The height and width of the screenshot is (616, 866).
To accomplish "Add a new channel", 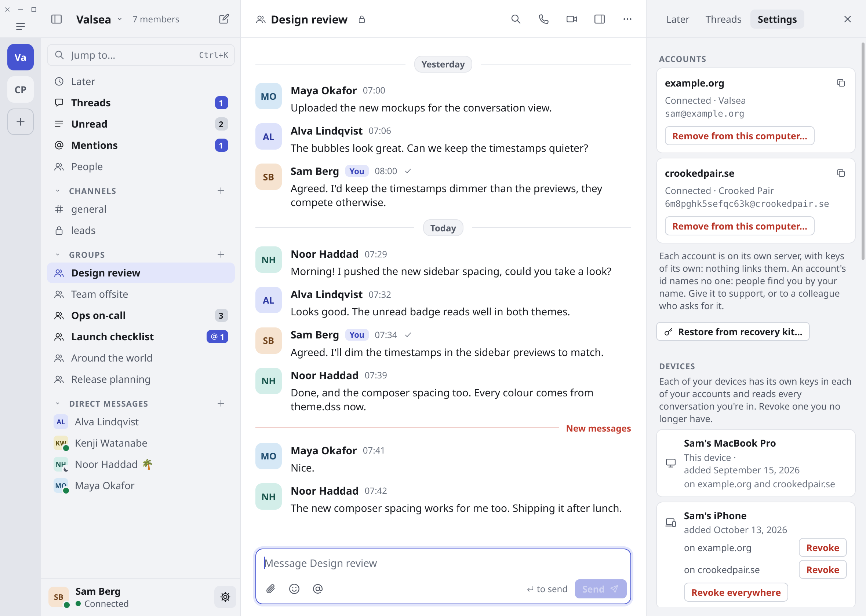I will click(221, 191).
